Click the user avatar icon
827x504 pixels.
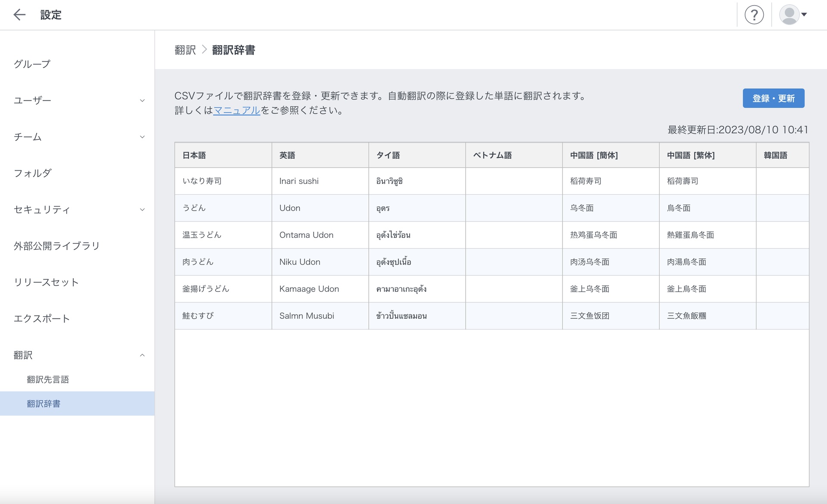tap(789, 15)
